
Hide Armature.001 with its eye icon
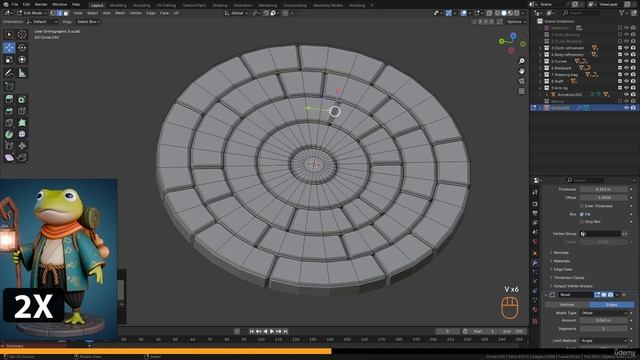626,94
